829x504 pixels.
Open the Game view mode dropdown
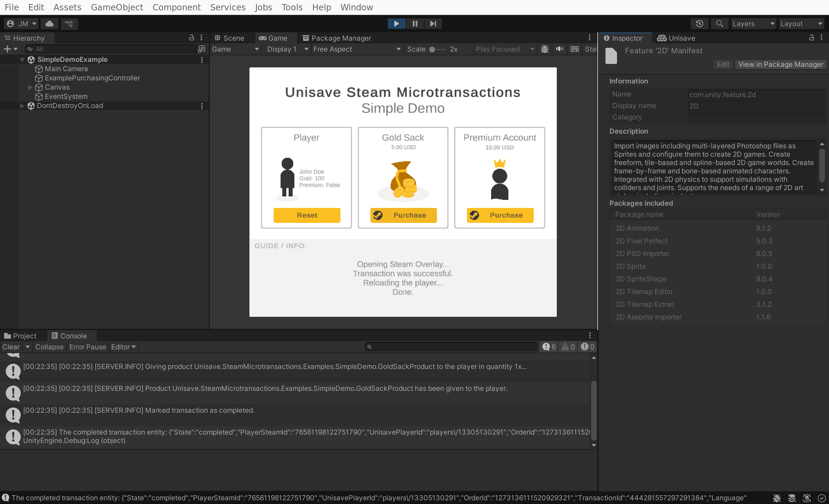pyautogui.click(x=236, y=49)
